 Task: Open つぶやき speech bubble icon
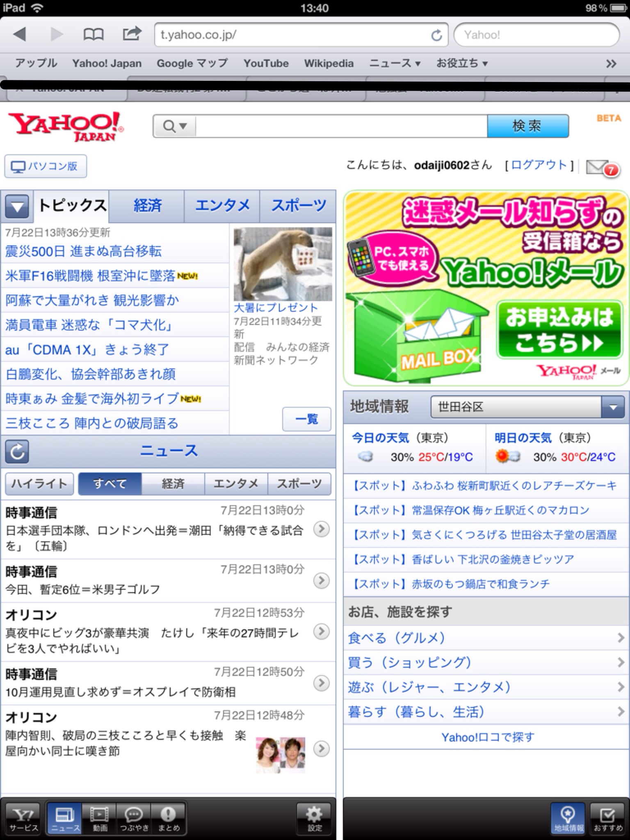click(x=134, y=819)
